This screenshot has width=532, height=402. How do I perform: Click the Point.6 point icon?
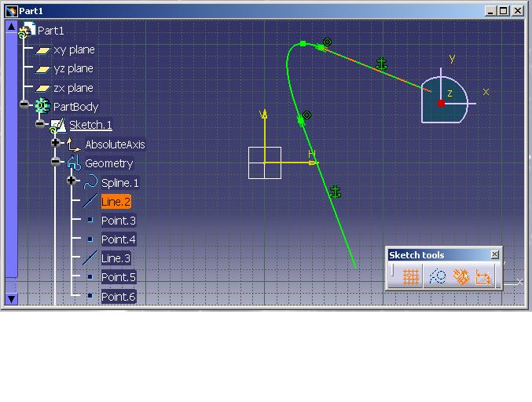pos(90,296)
